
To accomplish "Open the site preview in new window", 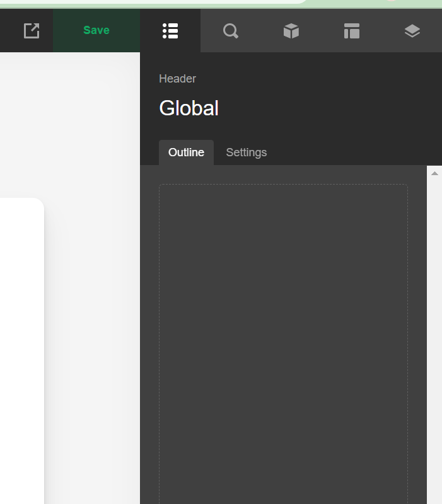I will coord(31,30).
